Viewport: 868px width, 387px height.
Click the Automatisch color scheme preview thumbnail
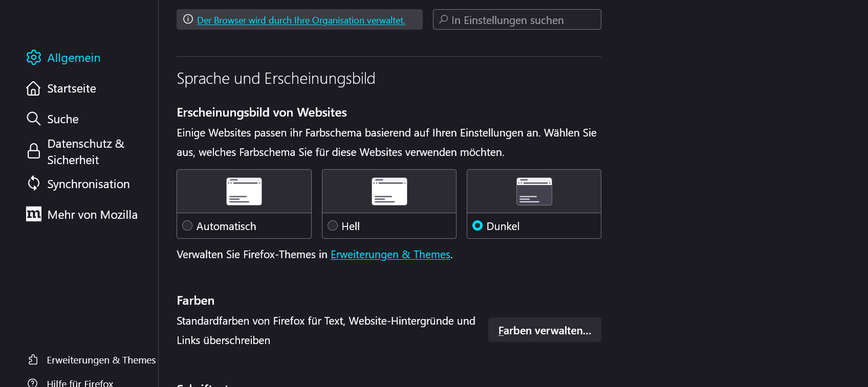click(244, 191)
